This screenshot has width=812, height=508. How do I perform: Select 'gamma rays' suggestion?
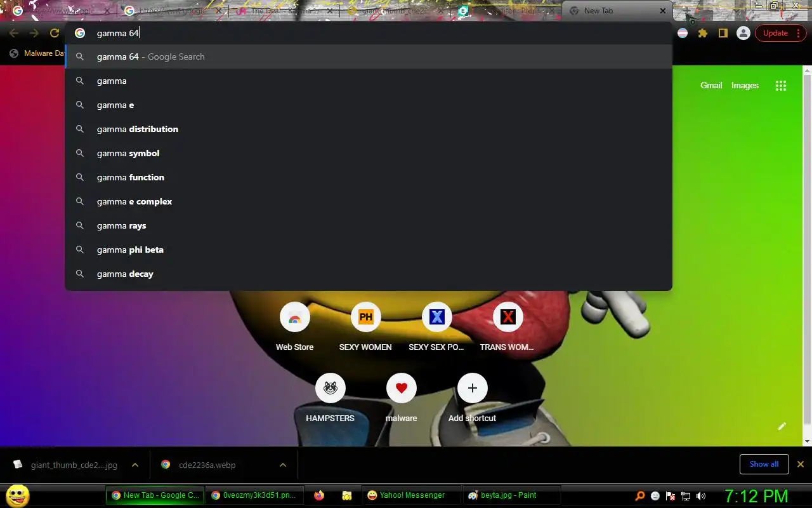(x=369, y=225)
